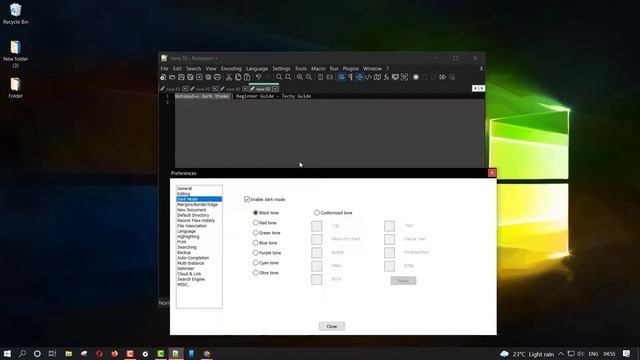Undo the last edit via toolbar
The image size is (640, 360).
click(258, 77)
